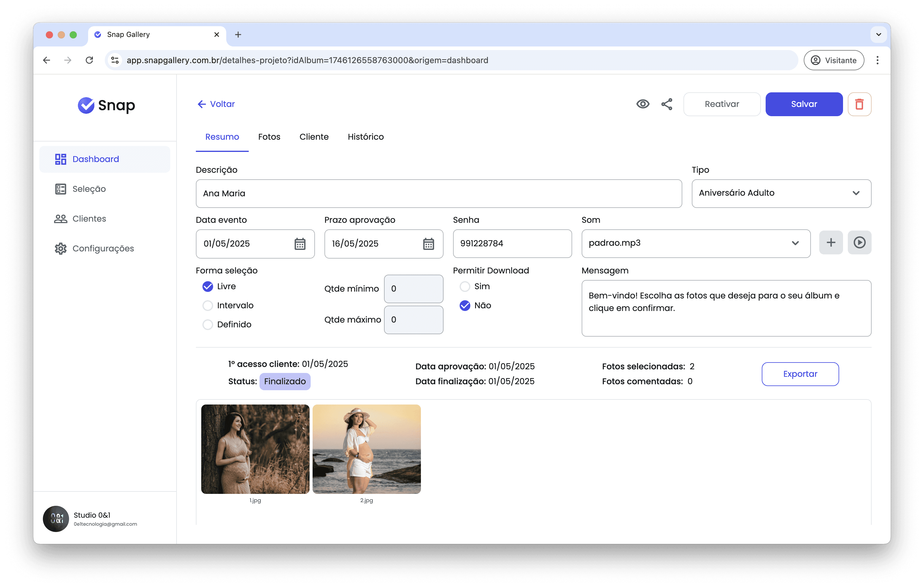Click the Dashboard sidebar icon
Screen dimensions: 924x588
pyautogui.click(x=61, y=159)
